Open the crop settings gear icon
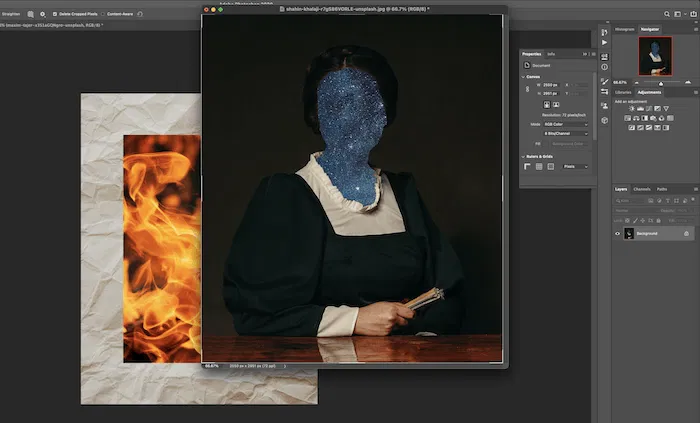The height and width of the screenshot is (423, 700). (42, 14)
